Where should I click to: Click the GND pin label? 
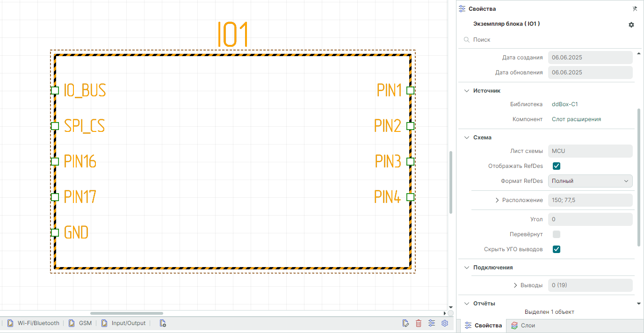click(x=76, y=232)
